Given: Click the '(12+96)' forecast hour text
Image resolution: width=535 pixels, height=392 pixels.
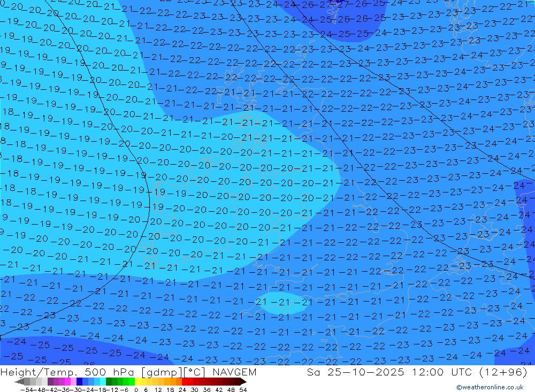Looking at the screenshot, I should click(x=503, y=372).
